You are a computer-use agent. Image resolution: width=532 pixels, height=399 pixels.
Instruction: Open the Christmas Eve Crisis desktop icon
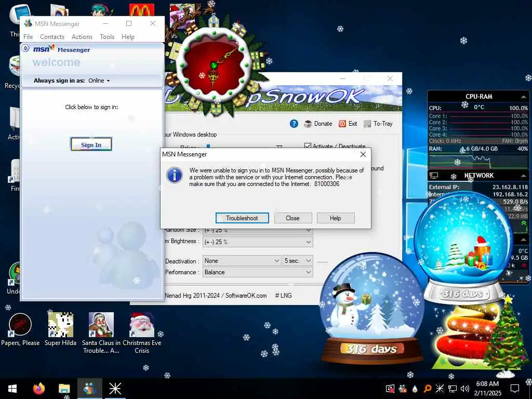(x=142, y=332)
